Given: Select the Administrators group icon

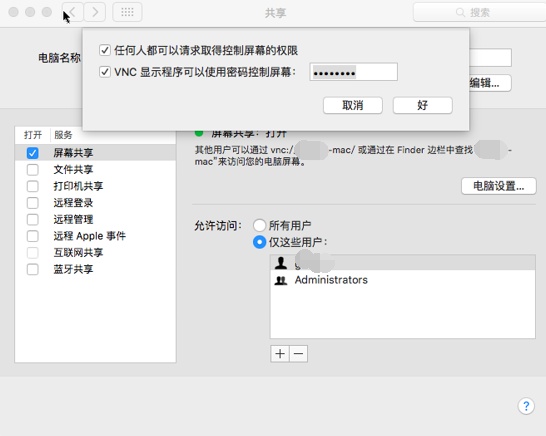Looking at the screenshot, I should click(281, 280).
